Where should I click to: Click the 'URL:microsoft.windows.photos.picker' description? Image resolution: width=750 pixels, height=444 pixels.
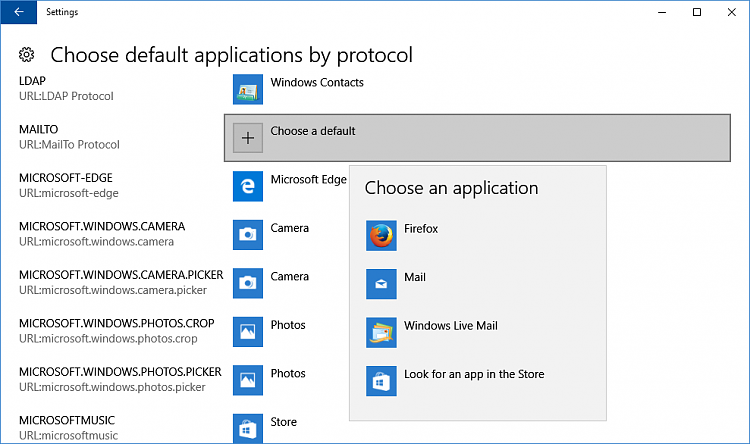112,387
